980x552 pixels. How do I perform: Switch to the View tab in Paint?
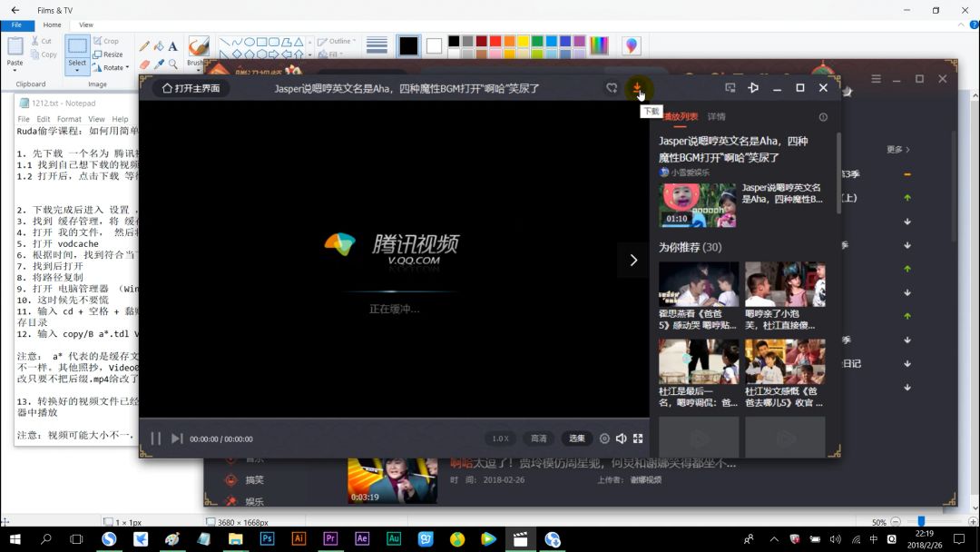(x=86, y=25)
